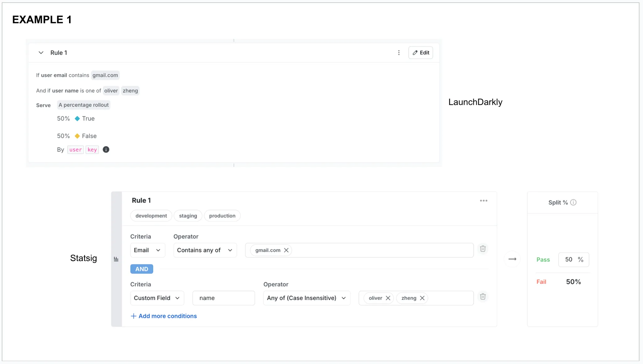Screen dimensions: 643x364
Task: Select the production environment tag
Action: (x=222, y=216)
